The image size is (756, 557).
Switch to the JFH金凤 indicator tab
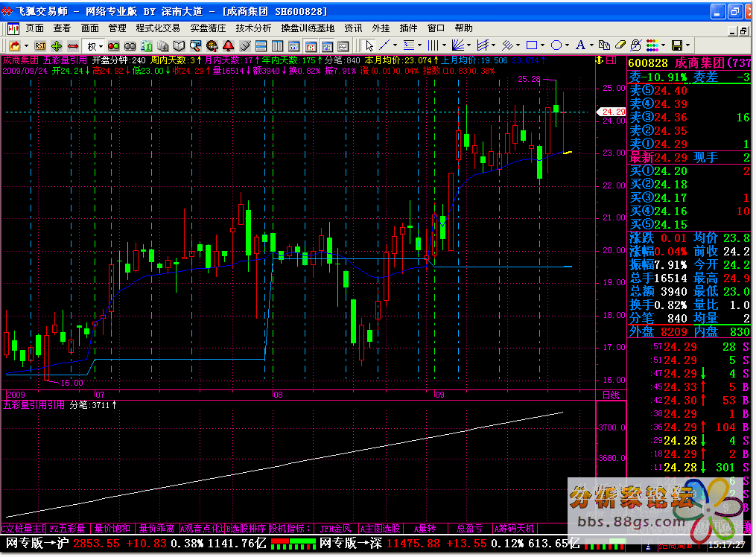[334, 529]
